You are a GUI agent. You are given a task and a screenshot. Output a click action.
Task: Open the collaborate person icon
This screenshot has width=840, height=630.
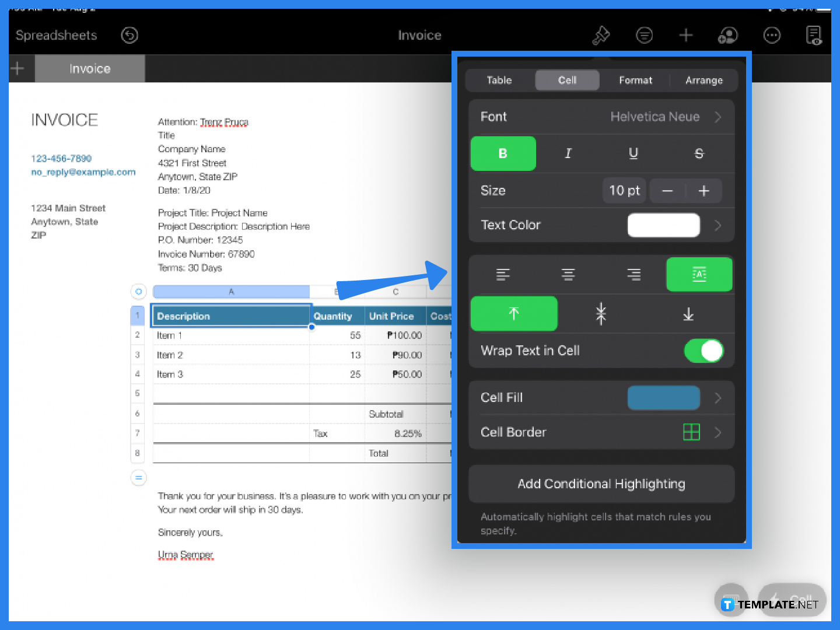[727, 36]
